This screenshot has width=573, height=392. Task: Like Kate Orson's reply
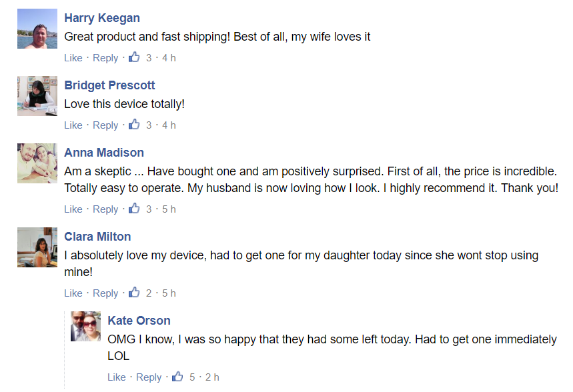click(x=117, y=377)
